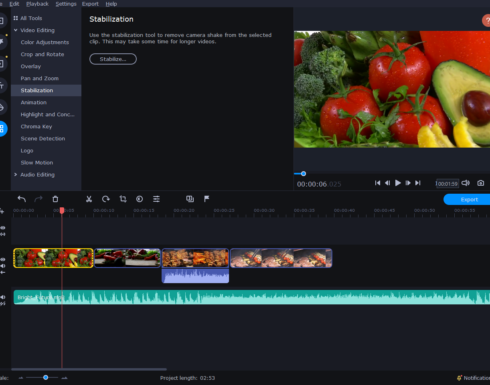
Task: Open clip properties sliders icon
Action: click(156, 199)
